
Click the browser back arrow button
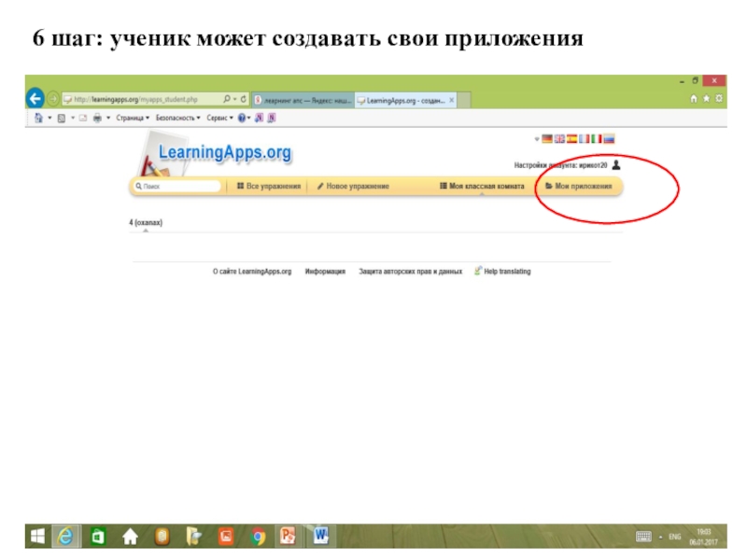pos(35,98)
